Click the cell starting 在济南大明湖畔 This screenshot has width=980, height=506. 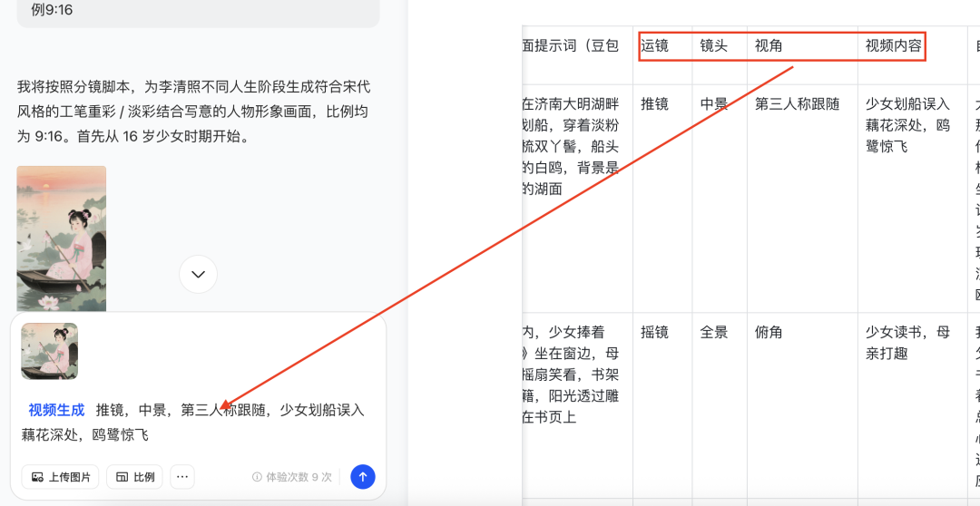578,199
